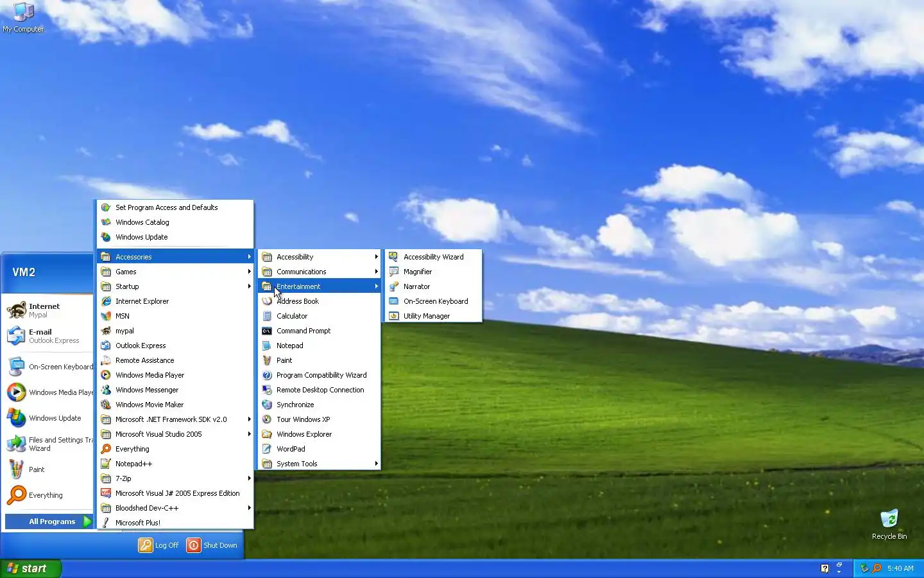Viewport: 924px width, 578px height.
Task: Launch Notepad from Accessories
Action: pyautogui.click(x=320, y=346)
